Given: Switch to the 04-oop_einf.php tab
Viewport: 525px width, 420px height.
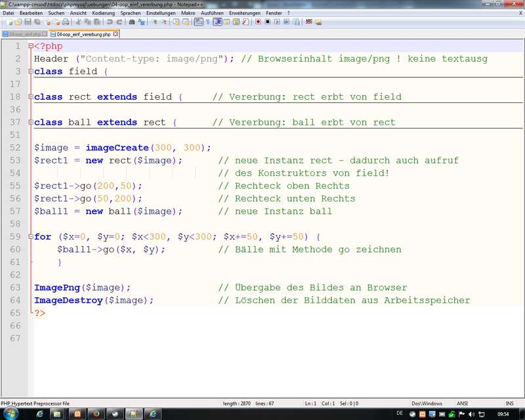Looking at the screenshot, I should pyautogui.click(x=25, y=33).
